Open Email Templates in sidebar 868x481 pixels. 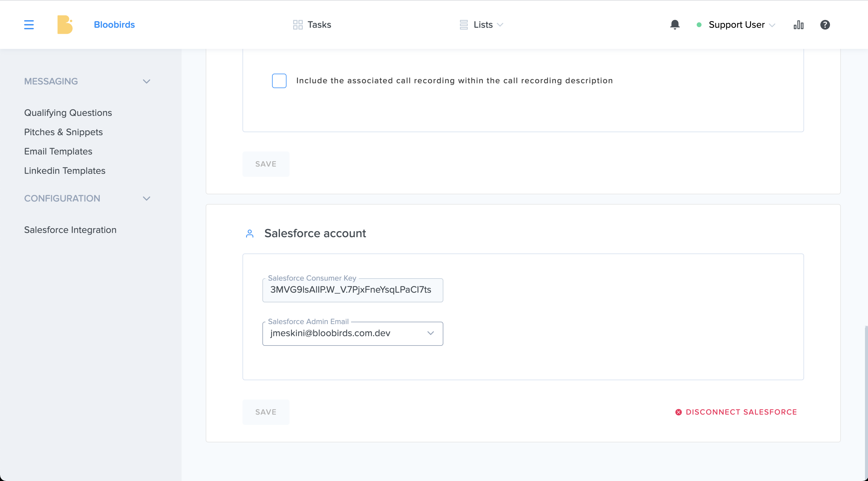pyautogui.click(x=58, y=151)
